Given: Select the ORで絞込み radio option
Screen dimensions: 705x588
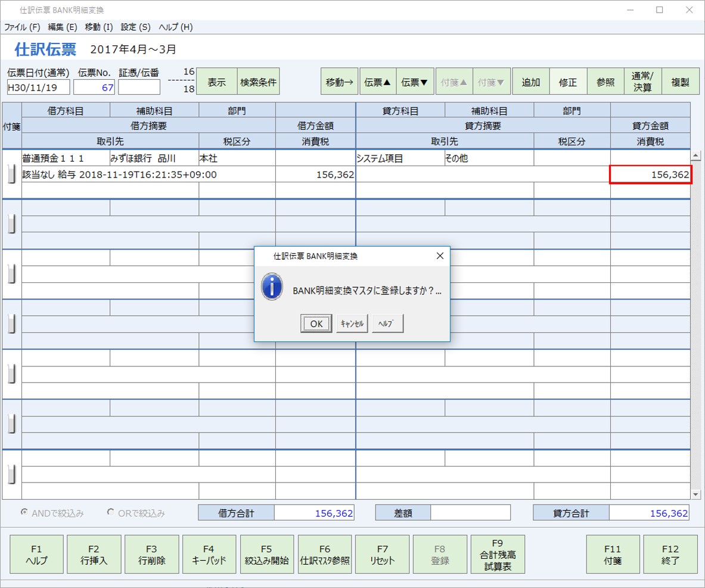Looking at the screenshot, I should pos(110,512).
